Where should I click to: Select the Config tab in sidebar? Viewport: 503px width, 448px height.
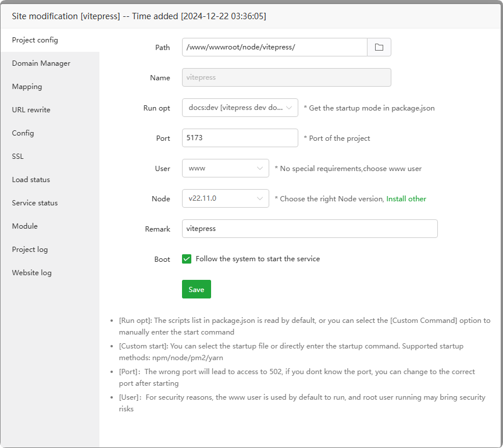click(23, 133)
